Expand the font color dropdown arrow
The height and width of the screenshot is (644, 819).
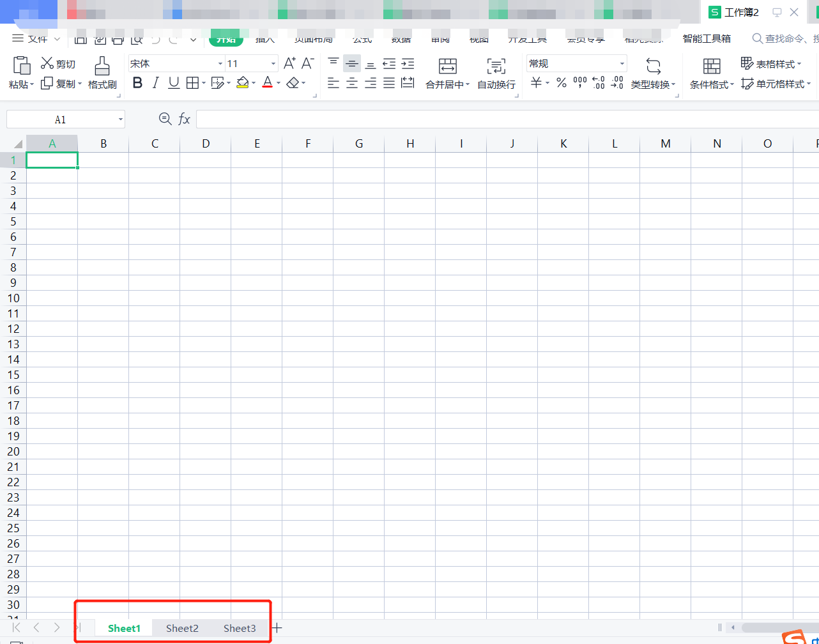pos(279,84)
